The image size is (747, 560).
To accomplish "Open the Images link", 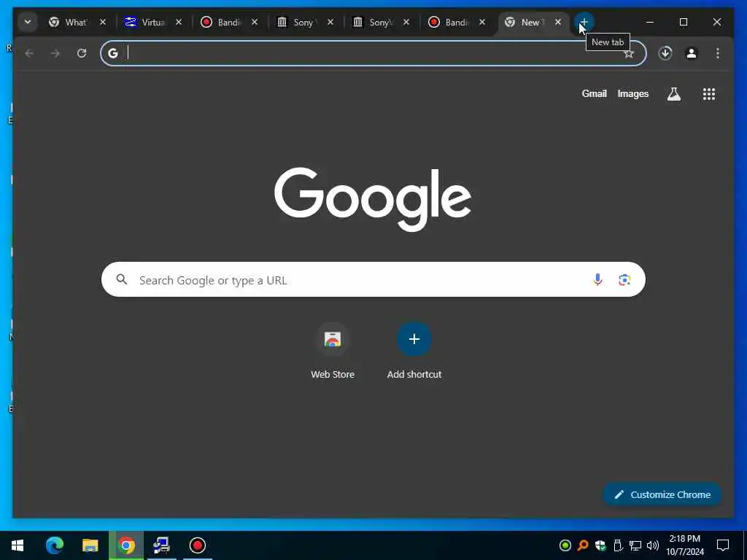I will (632, 94).
